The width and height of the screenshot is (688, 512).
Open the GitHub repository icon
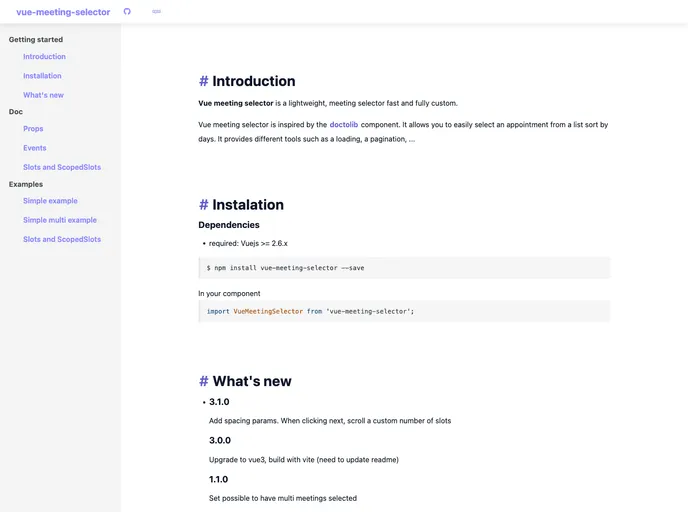click(x=127, y=11)
